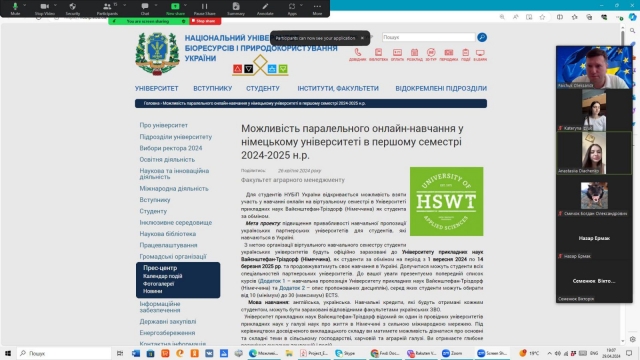This screenshot has height=360, width=640.
Task: Expand Participants options arrow
Action: pos(124,5)
